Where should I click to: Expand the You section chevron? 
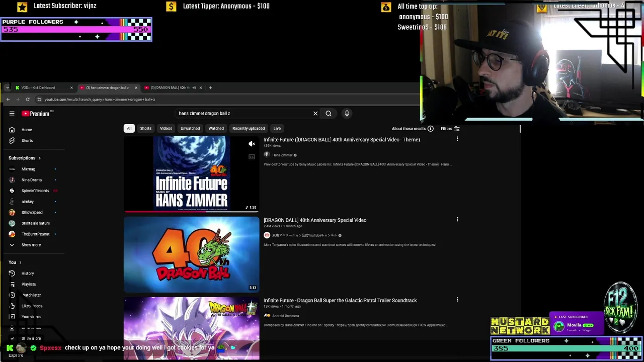click(x=20, y=262)
